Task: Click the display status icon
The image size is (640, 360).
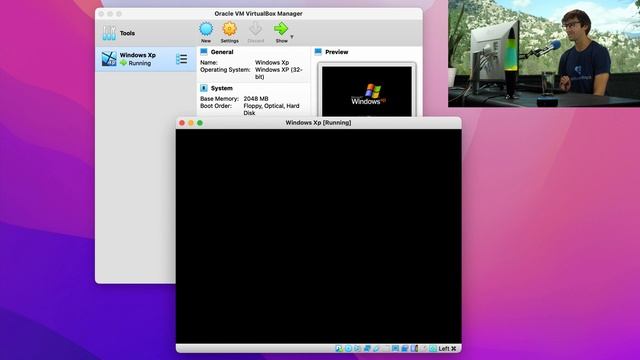Action: click(x=395, y=348)
